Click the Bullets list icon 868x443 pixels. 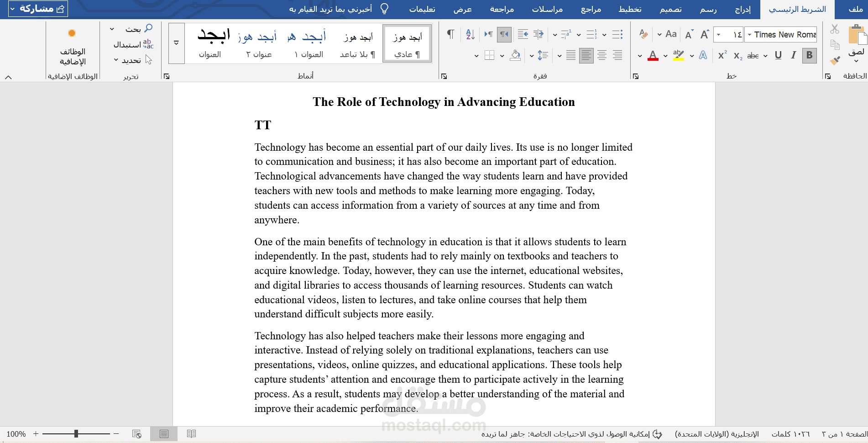(x=617, y=34)
